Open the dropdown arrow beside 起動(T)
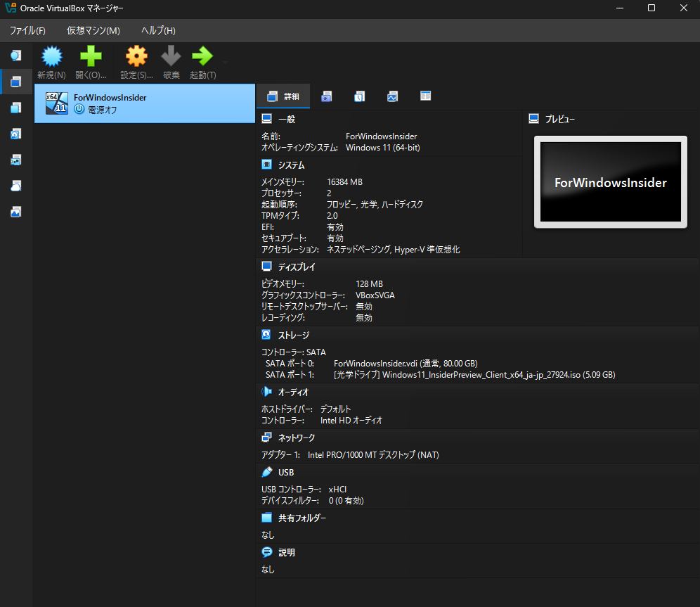700x607 pixels. (225, 62)
